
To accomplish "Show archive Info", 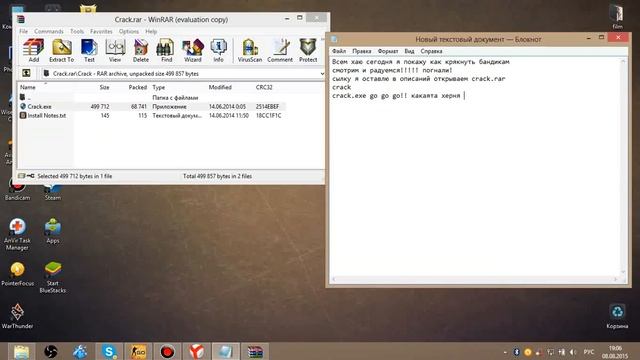I will [218, 51].
